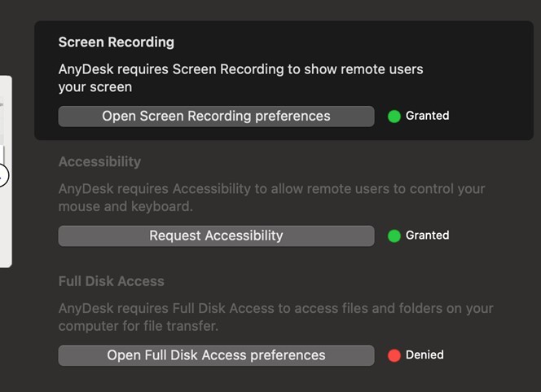Click the red Full Disk Access dot
This screenshot has width=541, height=392.
(394, 355)
